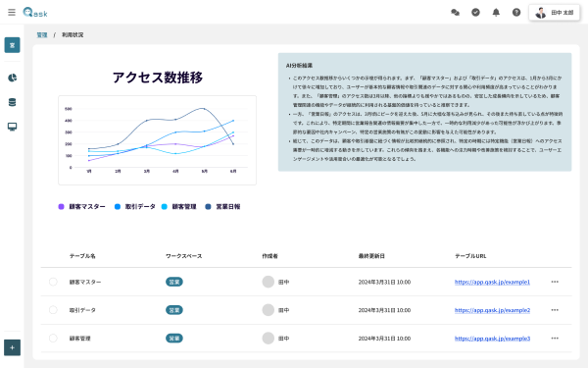The width and height of the screenshot is (588, 368).
Task: Open the pie chart sidebar icon
Action: click(12, 78)
